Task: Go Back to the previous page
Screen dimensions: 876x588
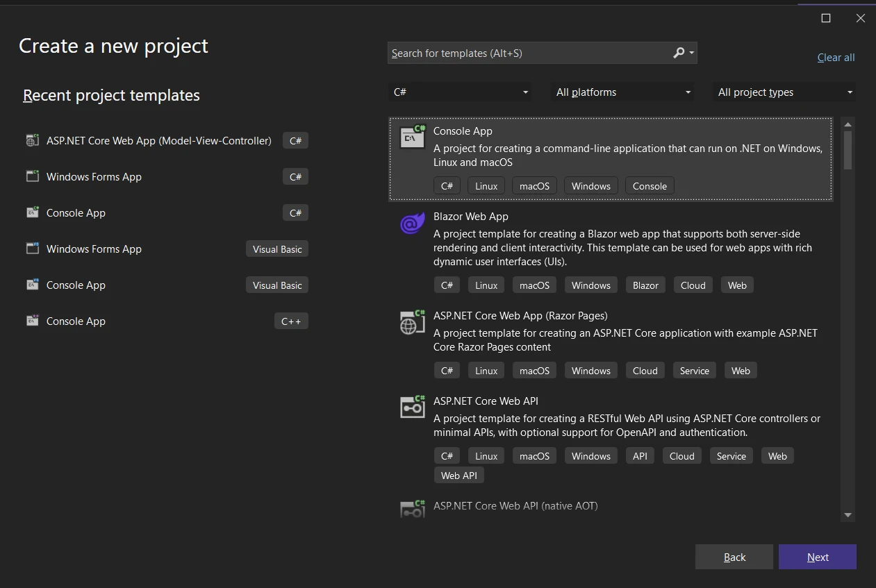Action: click(734, 557)
